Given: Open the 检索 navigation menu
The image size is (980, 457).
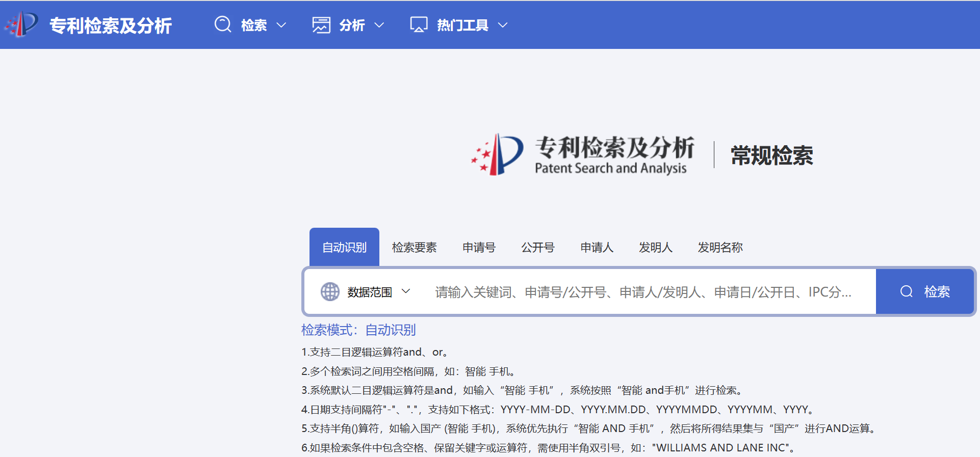Looking at the screenshot, I should (250, 24).
